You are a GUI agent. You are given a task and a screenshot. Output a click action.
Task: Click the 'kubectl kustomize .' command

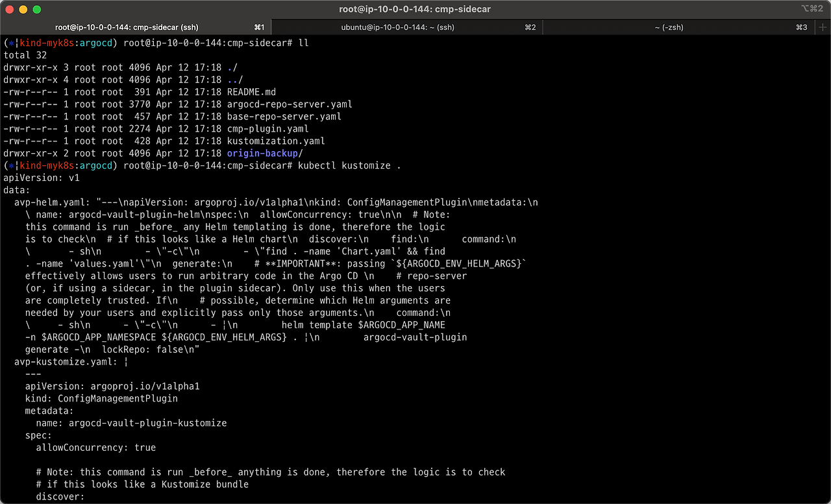pos(349,165)
